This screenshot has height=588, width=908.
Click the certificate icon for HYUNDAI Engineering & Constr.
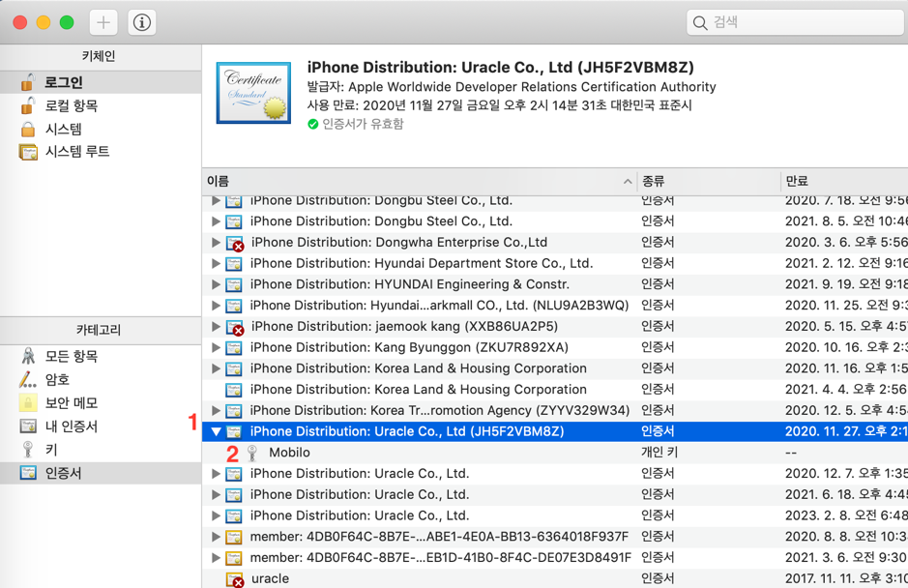[x=234, y=284]
